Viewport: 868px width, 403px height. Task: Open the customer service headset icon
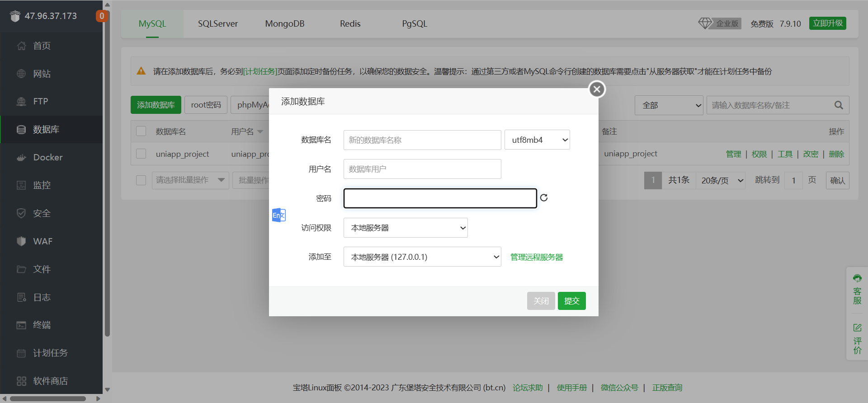(857, 278)
